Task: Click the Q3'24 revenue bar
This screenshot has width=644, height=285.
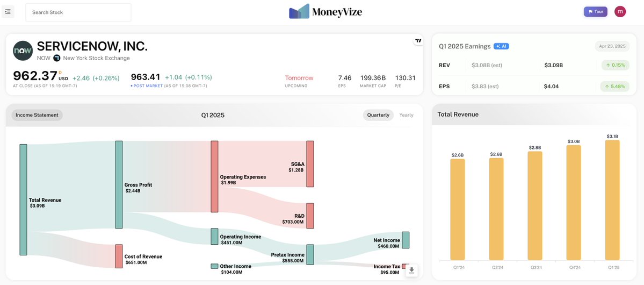Action: click(x=535, y=206)
